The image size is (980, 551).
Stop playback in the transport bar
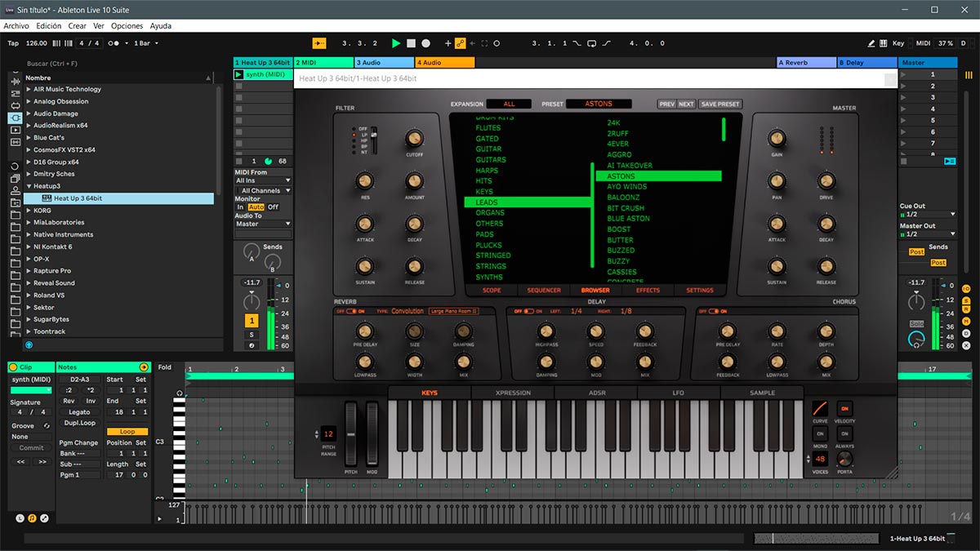coord(411,43)
